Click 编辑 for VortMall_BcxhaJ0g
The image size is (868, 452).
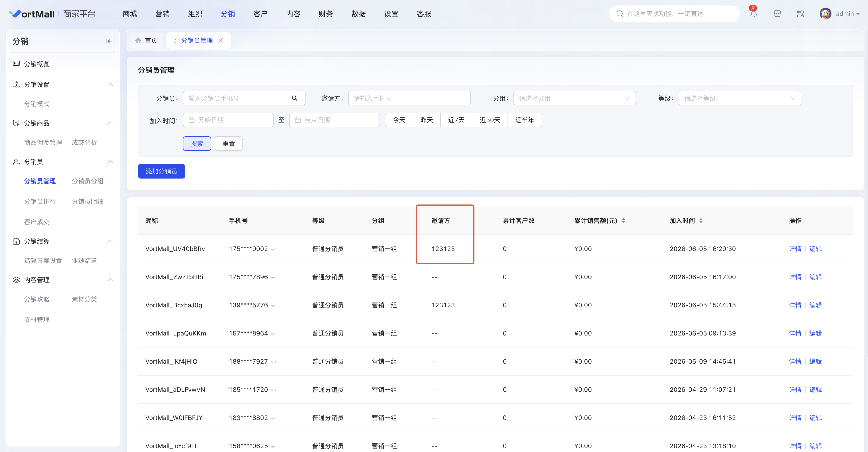[815, 305]
